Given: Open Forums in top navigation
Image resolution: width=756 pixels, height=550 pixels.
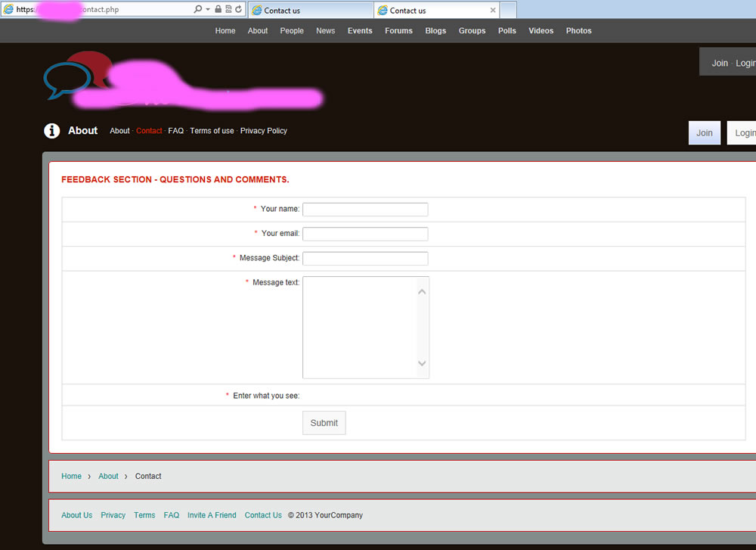Looking at the screenshot, I should (x=398, y=31).
